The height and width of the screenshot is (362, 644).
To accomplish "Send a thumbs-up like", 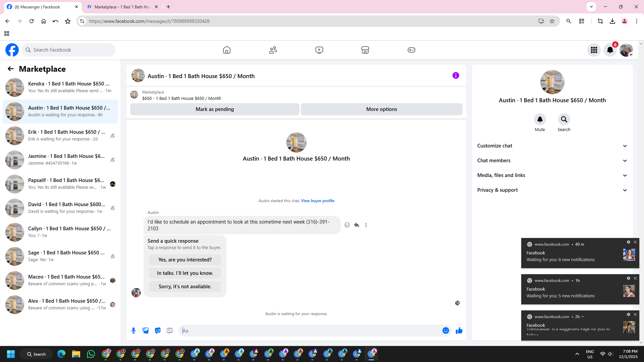I will [x=459, y=330].
